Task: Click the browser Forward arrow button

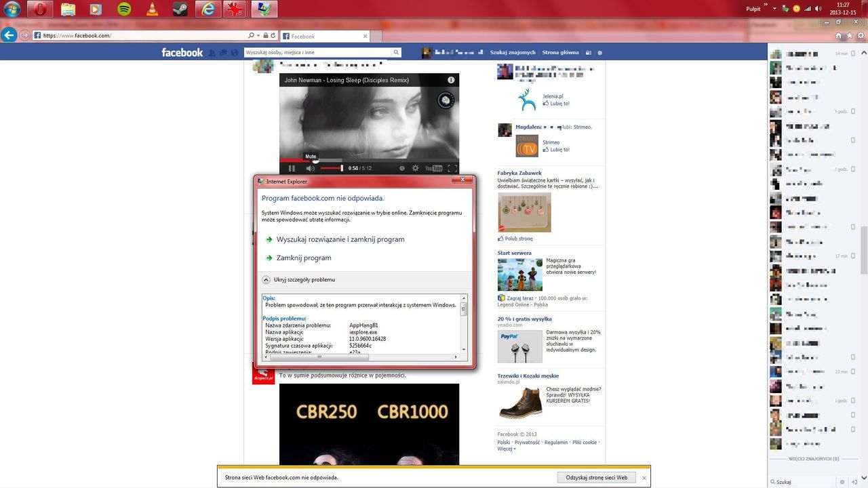Action: [x=24, y=35]
